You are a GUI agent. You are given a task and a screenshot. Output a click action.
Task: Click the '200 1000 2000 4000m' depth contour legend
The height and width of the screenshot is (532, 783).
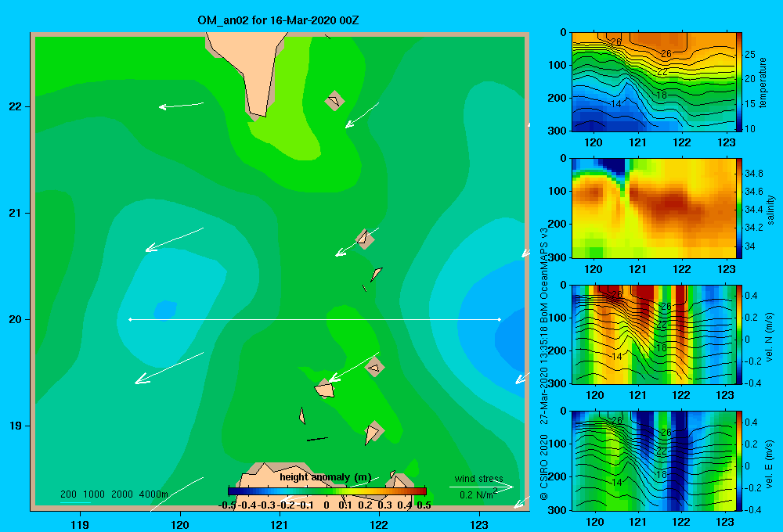point(114,494)
